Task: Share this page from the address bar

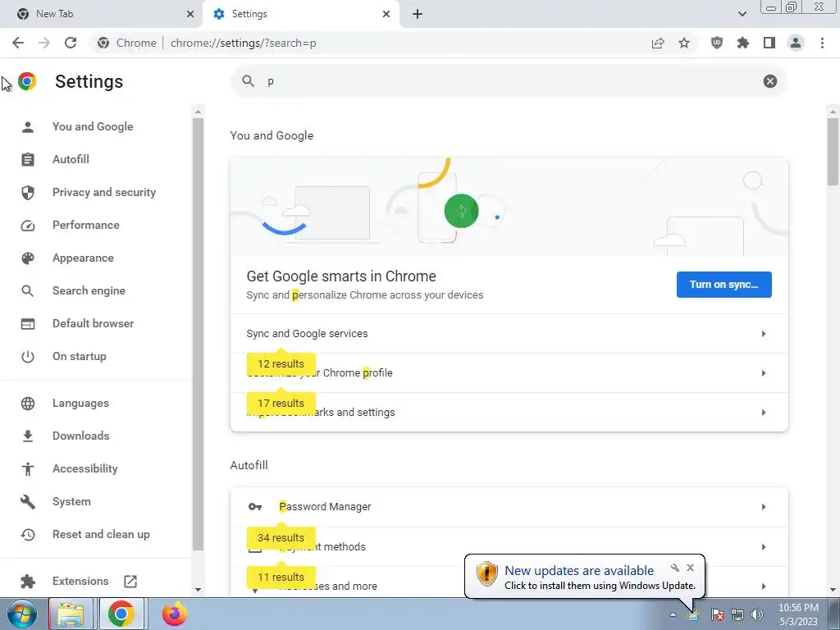Action: pyautogui.click(x=658, y=43)
